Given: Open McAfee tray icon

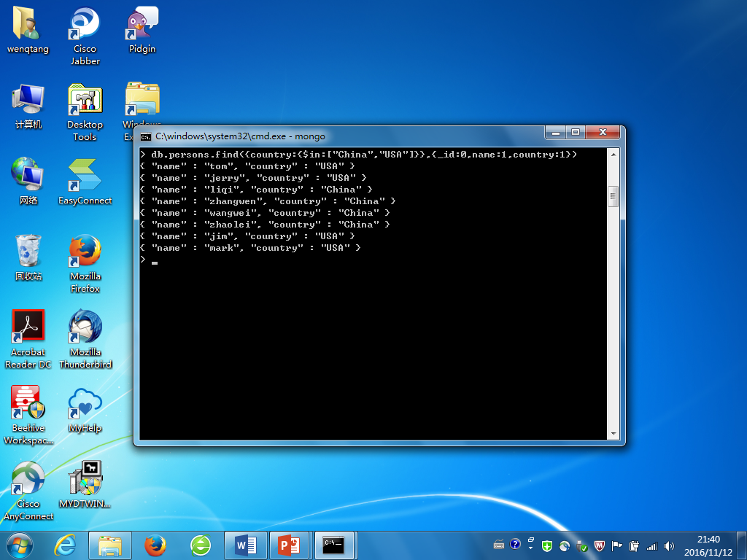Looking at the screenshot, I should coord(600,546).
